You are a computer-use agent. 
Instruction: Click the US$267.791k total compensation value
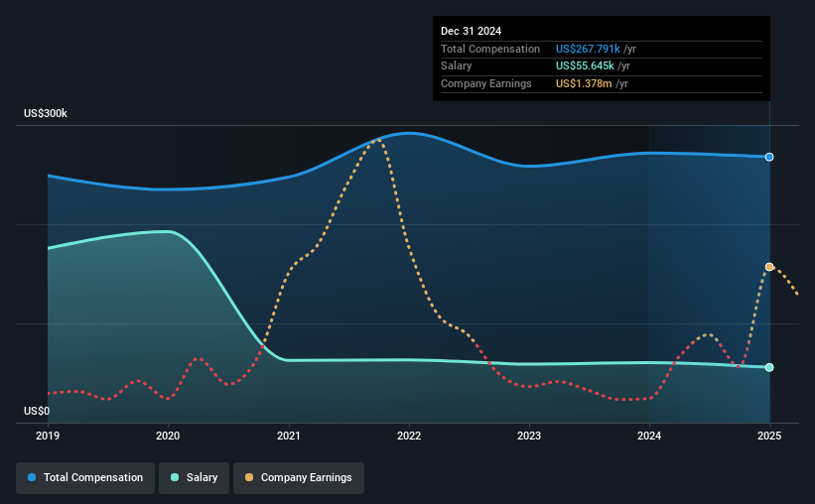pyautogui.click(x=588, y=49)
